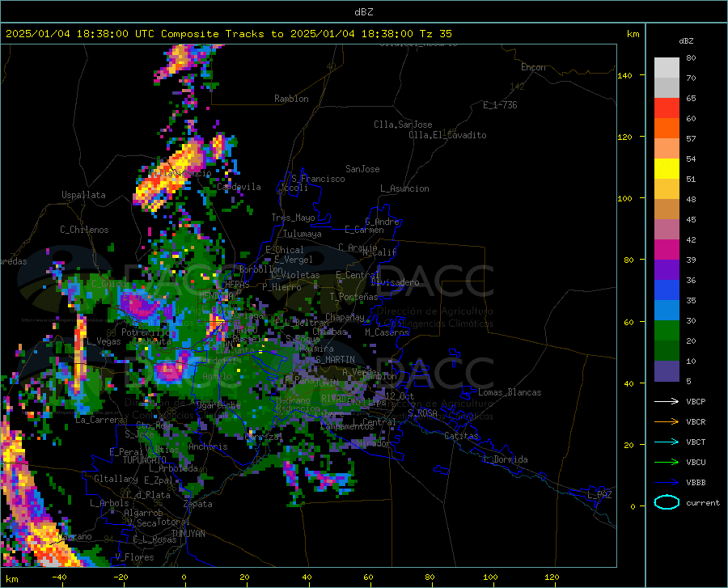Click the 'Lomas_Blancas' map label
The height and width of the screenshot is (588, 728).
pos(510,392)
